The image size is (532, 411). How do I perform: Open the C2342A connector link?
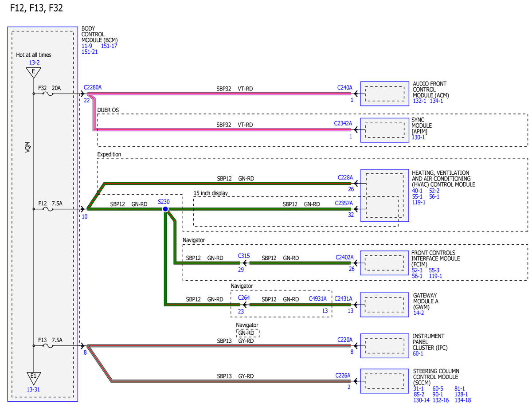click(x=343, y=123)
